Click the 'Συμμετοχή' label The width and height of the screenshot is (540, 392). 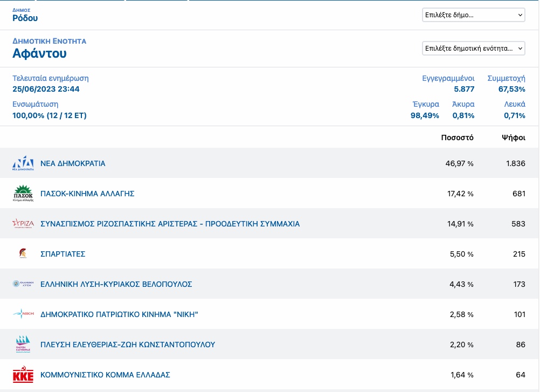pyautogui.click(x=506, y=79)
